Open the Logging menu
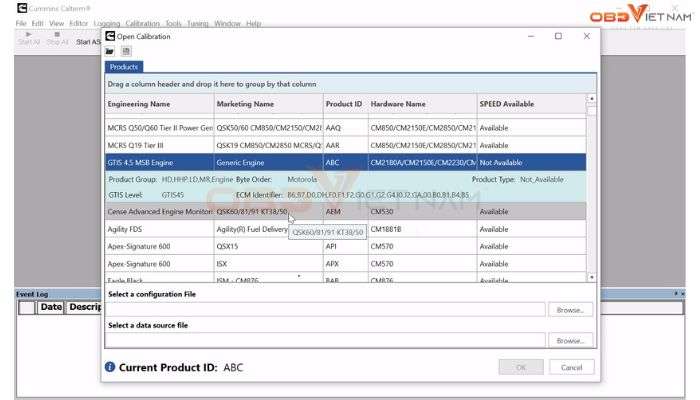 (x=107, y=23)
